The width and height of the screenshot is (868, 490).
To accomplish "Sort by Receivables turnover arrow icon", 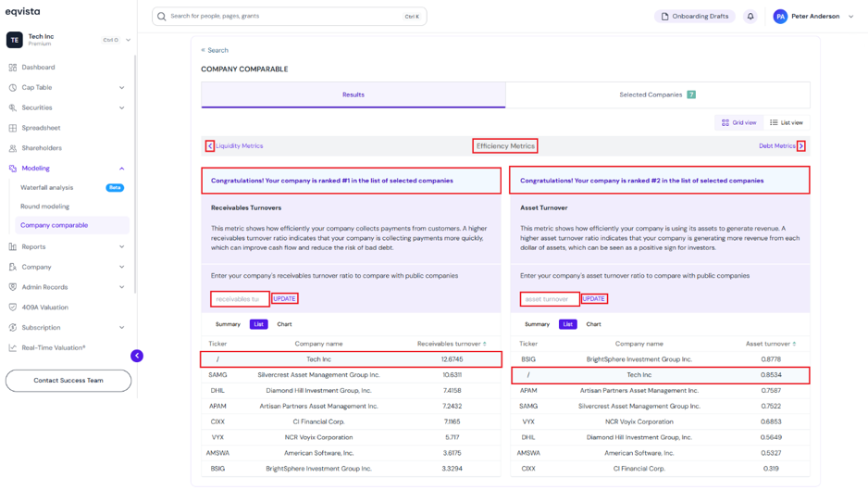I will (x=485, y=344).
